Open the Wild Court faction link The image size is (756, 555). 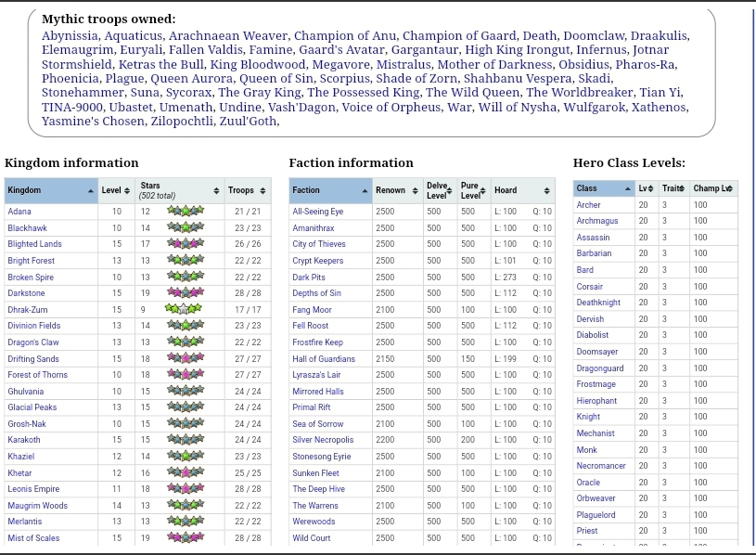[x=312, y=537]
